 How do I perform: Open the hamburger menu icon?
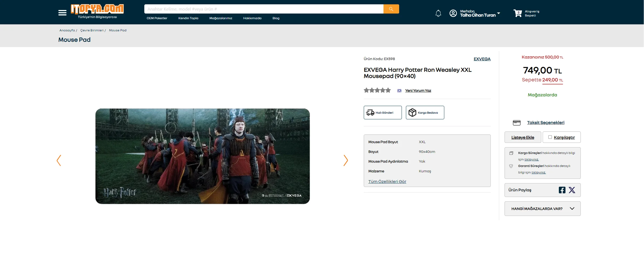click(x=62, y=13)
